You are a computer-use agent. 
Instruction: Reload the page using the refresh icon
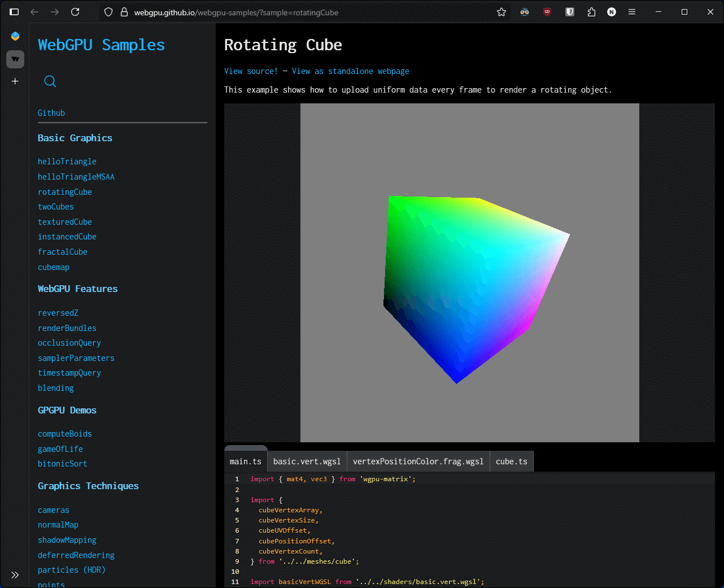click(x=76, y=11)
